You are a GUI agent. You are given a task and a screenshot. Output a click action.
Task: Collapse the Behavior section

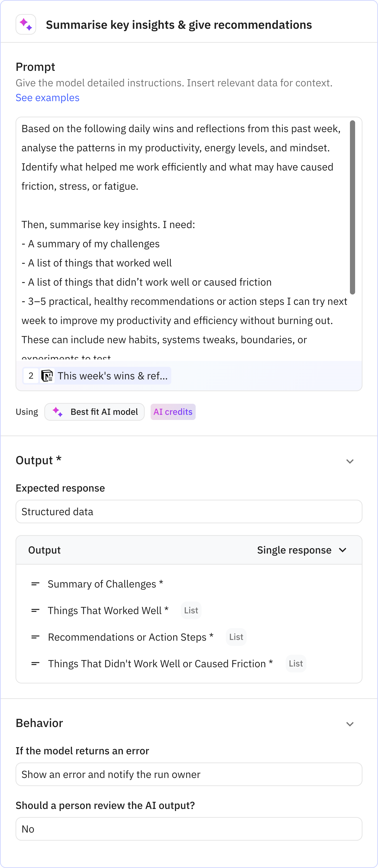[350, 724]
